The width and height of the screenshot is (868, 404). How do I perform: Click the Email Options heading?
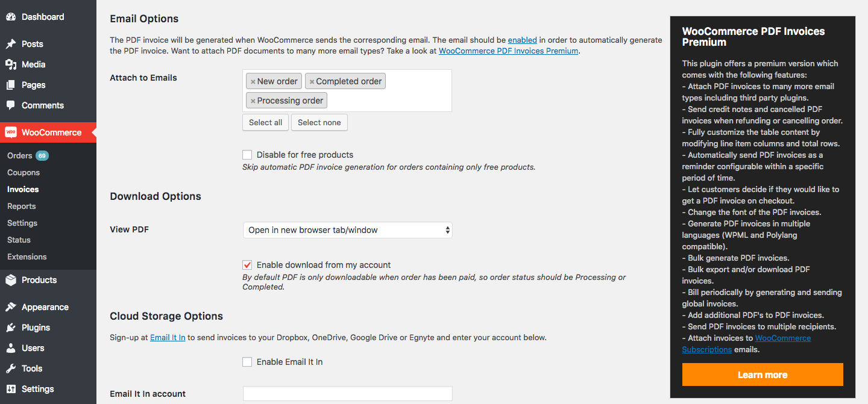coord(144,19)
